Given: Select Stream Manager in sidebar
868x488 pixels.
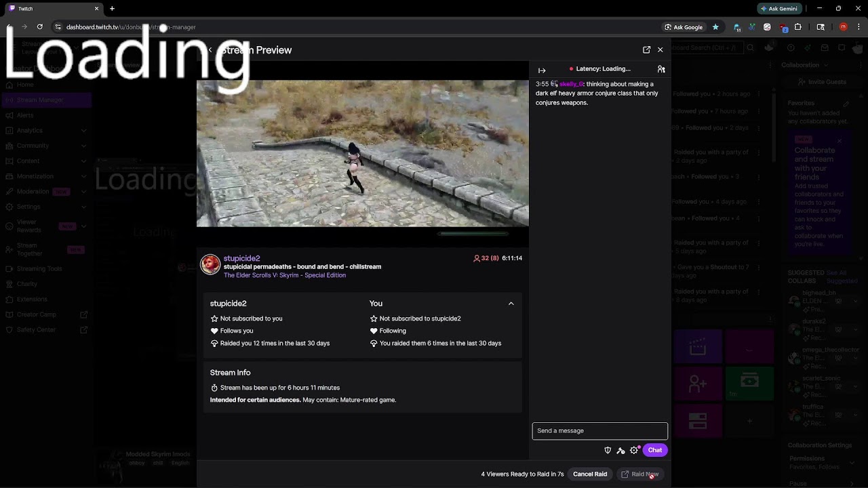Looking at the screenshot, I should [x=46, y=100].
